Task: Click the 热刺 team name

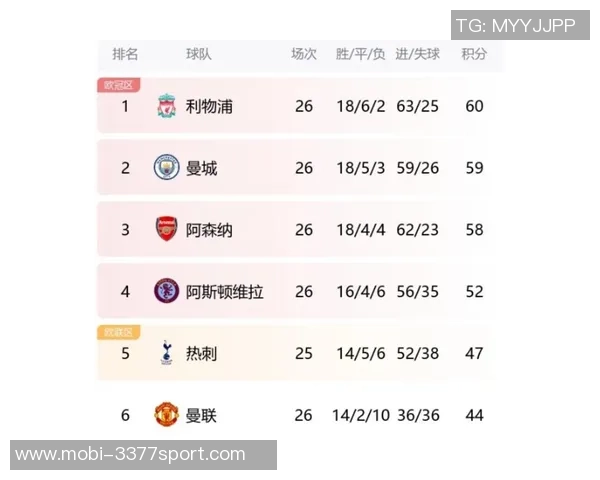Action: [x=201, y=353]
